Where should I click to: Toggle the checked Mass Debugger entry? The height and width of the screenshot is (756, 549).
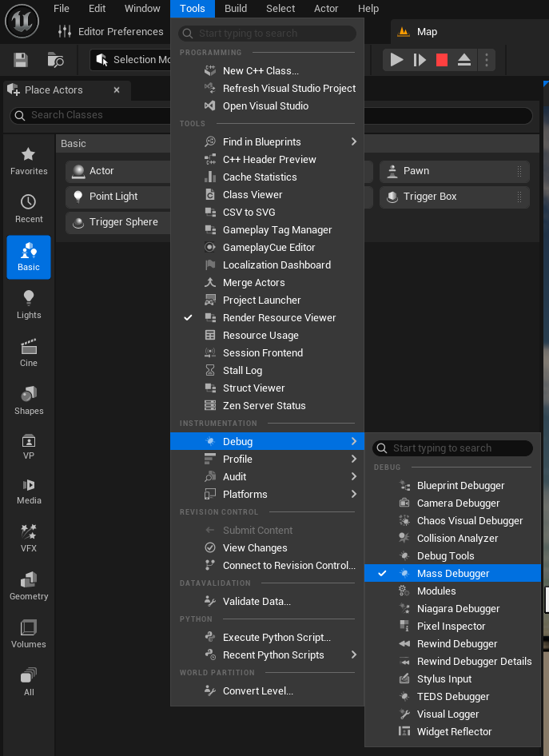[452, 574]
